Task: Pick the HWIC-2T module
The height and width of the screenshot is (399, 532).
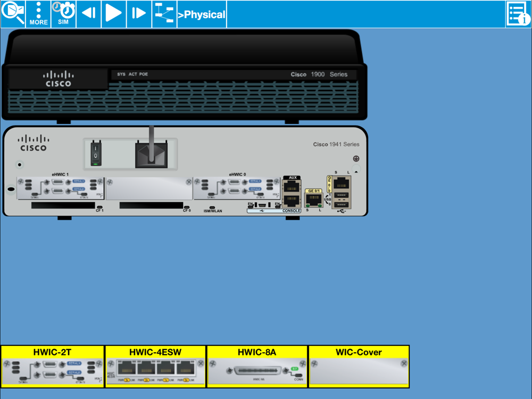Action: tap(53, 367)
